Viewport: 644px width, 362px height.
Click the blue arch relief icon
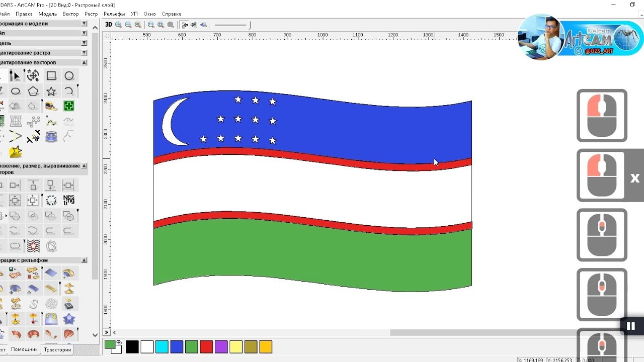tap(51, 319)
